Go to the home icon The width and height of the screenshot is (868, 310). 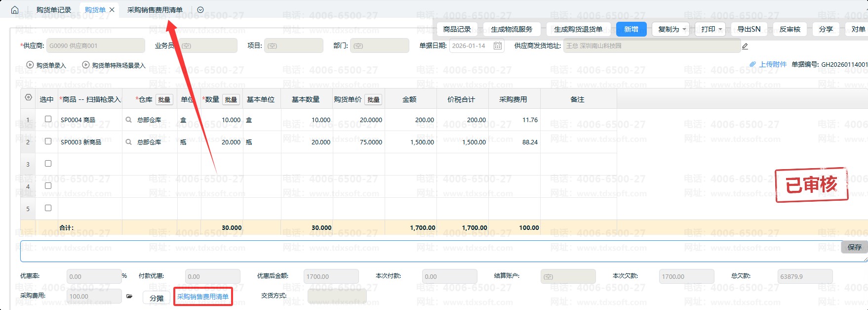15,10
